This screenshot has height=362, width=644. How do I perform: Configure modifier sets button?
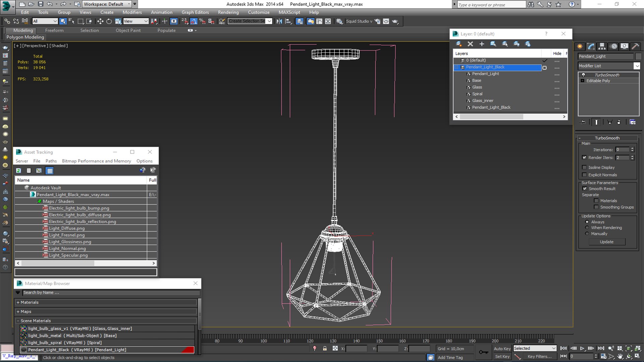(633, 122)
